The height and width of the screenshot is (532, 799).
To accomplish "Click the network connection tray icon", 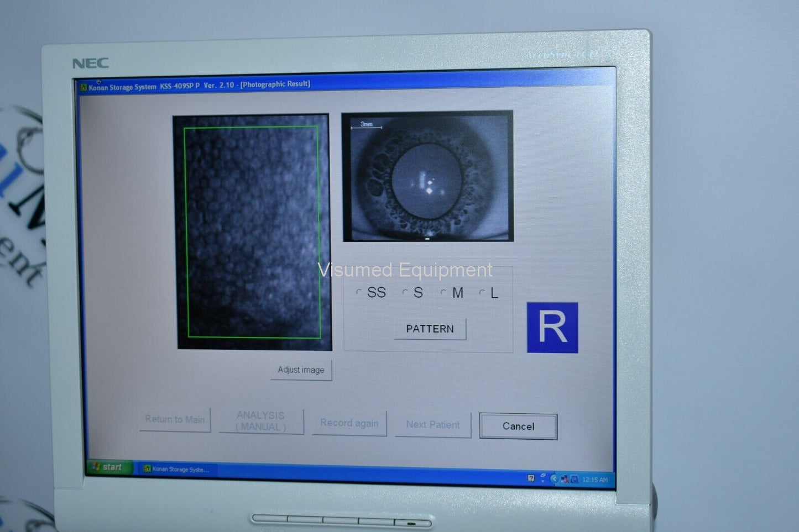I will click(565, 479).
